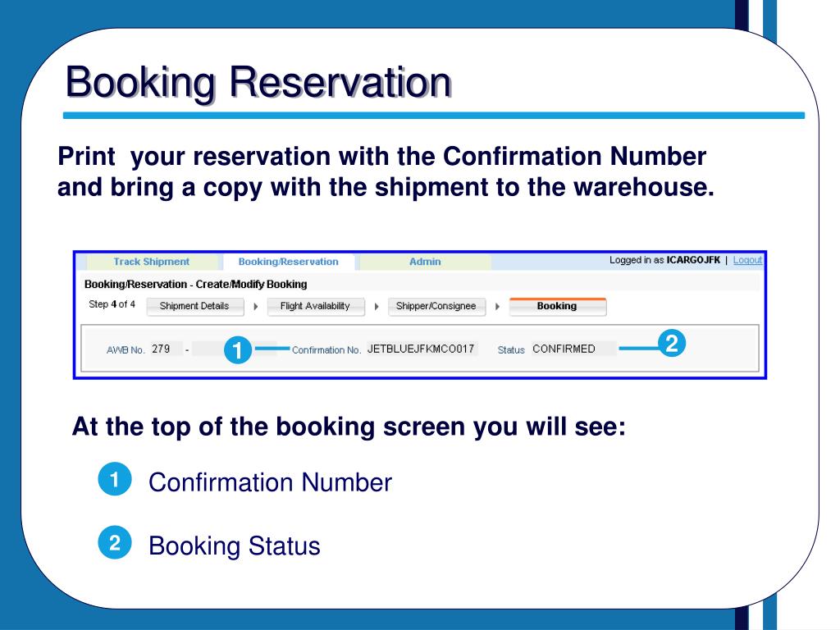
Task: Open the Track Shipment tab
Action: click(152, 262)
